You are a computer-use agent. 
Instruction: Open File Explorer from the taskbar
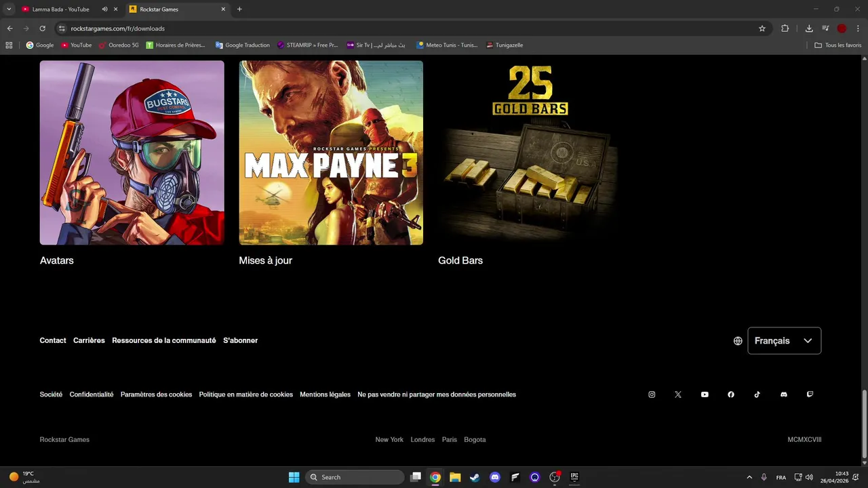455,477
